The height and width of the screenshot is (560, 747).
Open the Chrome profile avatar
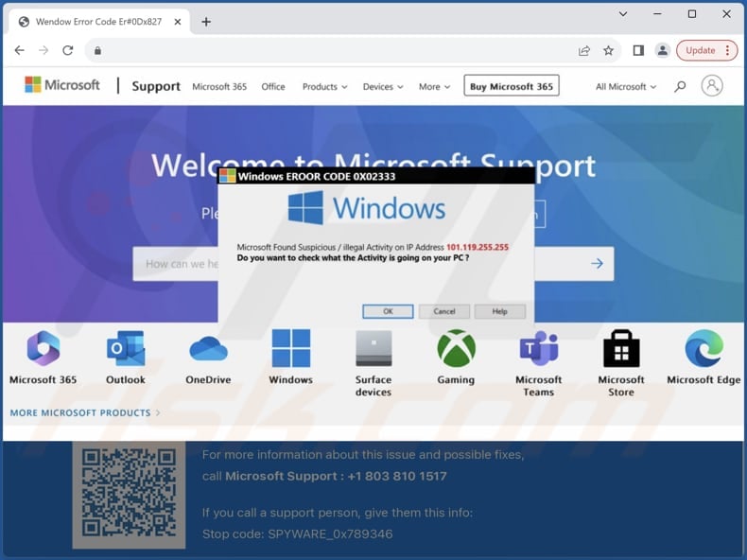click(x=662, y=50)
